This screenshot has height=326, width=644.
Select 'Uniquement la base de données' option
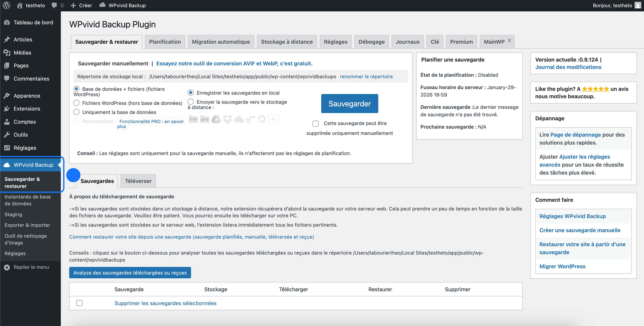coord(77,112)
